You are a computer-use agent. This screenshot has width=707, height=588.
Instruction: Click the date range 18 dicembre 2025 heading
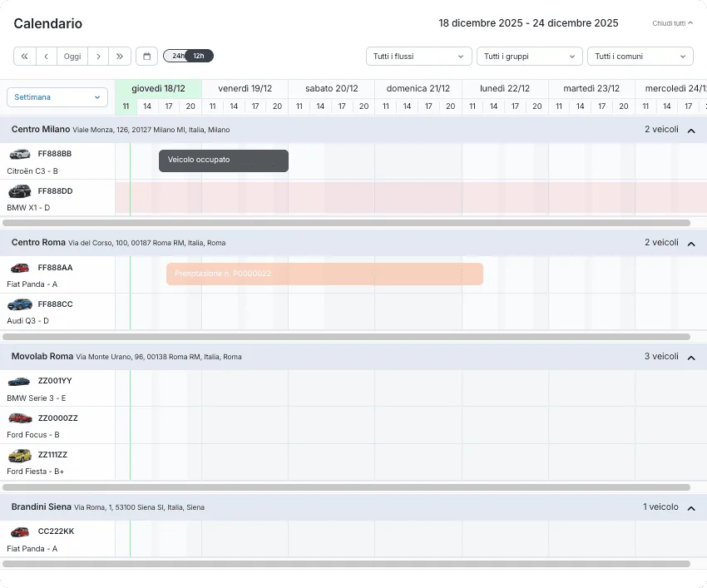click(528, 23)
